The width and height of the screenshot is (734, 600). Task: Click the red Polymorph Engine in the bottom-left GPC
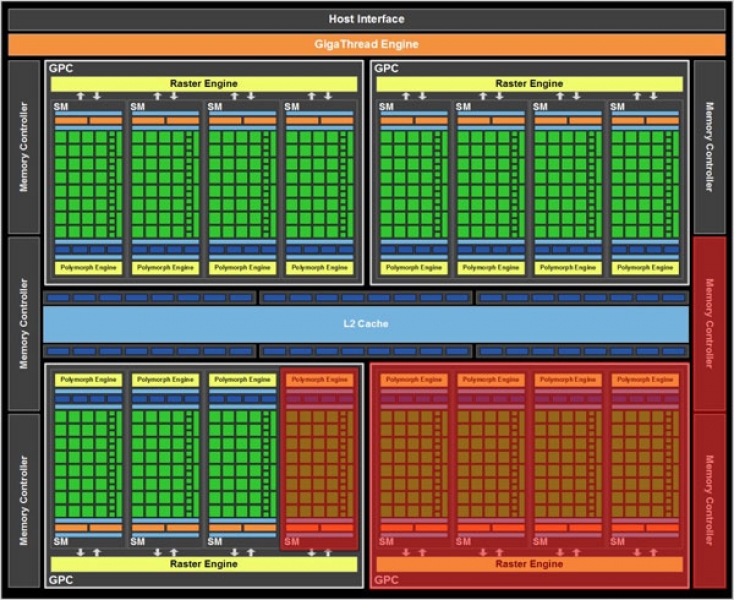click(320, 380)
